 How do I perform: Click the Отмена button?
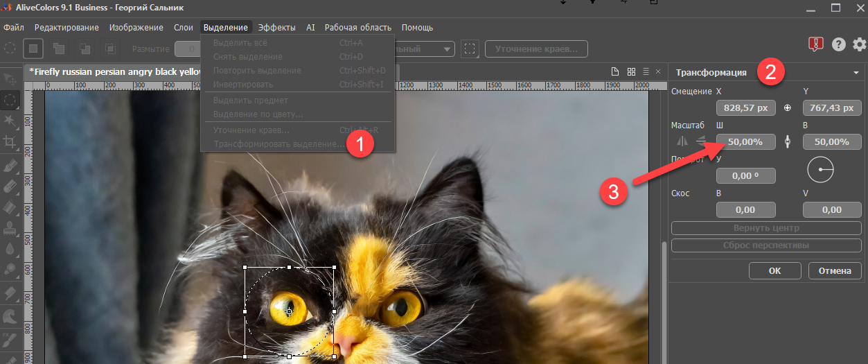(x=835, y=271)
